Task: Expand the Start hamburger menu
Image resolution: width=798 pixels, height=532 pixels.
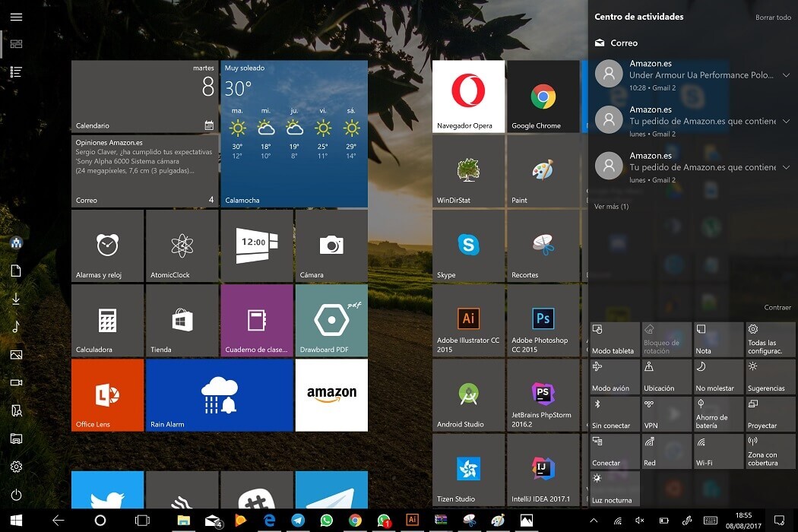Action: (x=16, y=17)
